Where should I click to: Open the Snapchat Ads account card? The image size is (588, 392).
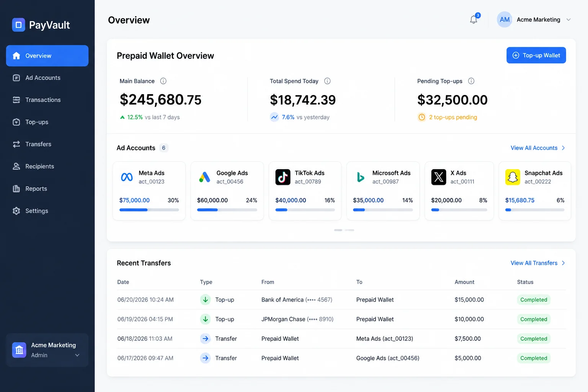535,191
